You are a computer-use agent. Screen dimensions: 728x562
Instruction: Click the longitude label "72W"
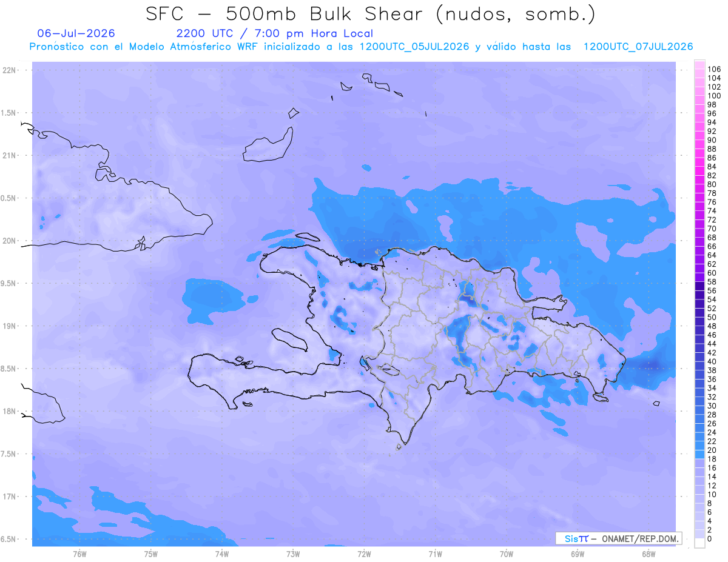click(x=364, y=554)
